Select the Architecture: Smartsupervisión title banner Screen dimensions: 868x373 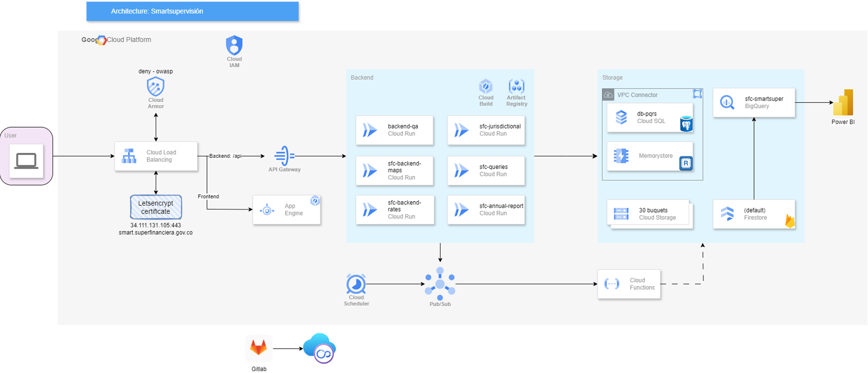click(x=192, y=11)
